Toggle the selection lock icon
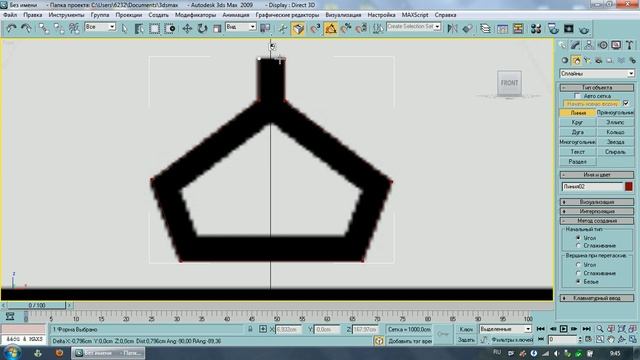The width and height of the screenshot is (640, 360). (250, 329)
